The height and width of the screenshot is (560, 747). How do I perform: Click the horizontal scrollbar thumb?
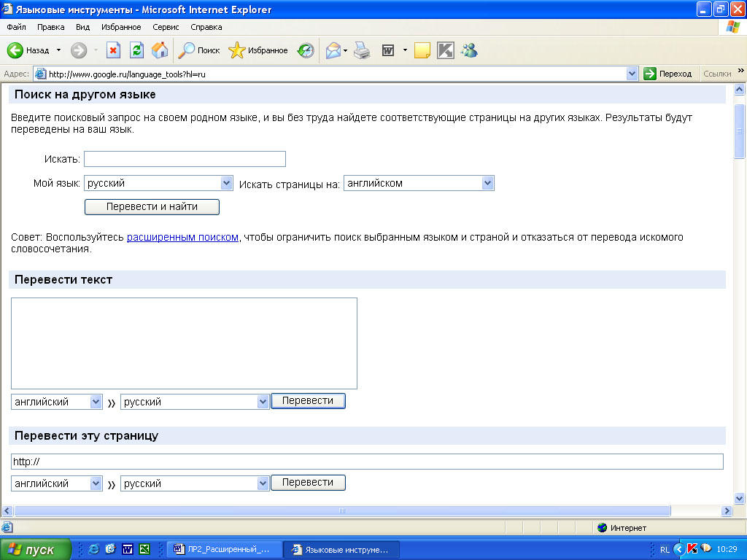(x=342, y=510)
